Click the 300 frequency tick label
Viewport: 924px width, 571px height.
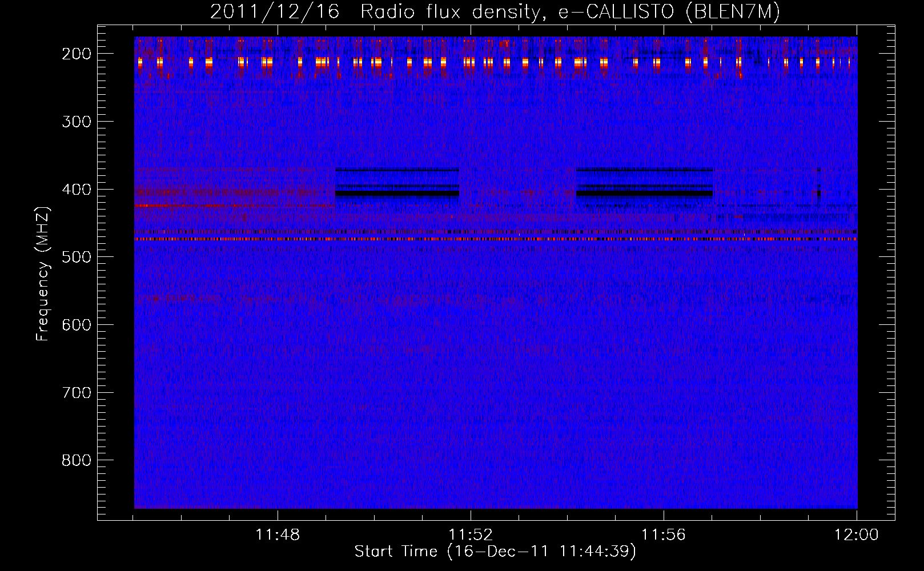click(77, 122)
